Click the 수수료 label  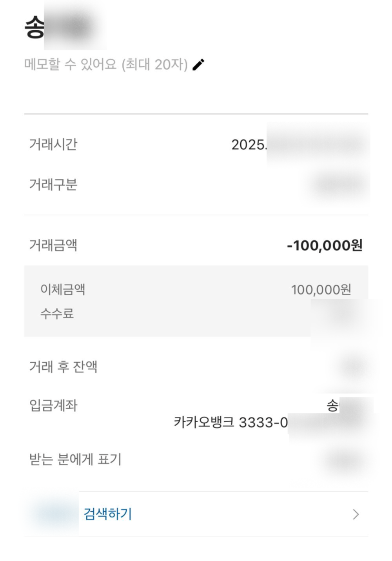57,313
